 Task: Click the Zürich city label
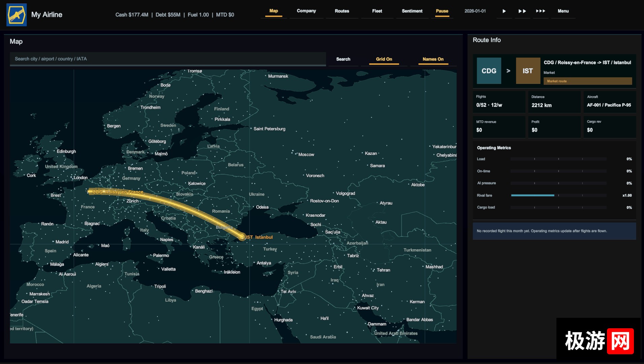click(x=132, y=201)
